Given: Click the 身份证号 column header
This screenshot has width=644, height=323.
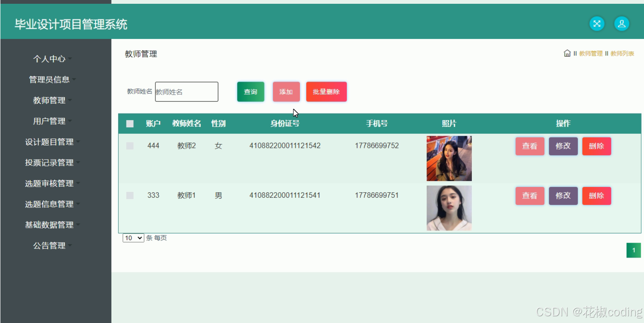Looking at the screenshot, I should (x=285, y=124).
